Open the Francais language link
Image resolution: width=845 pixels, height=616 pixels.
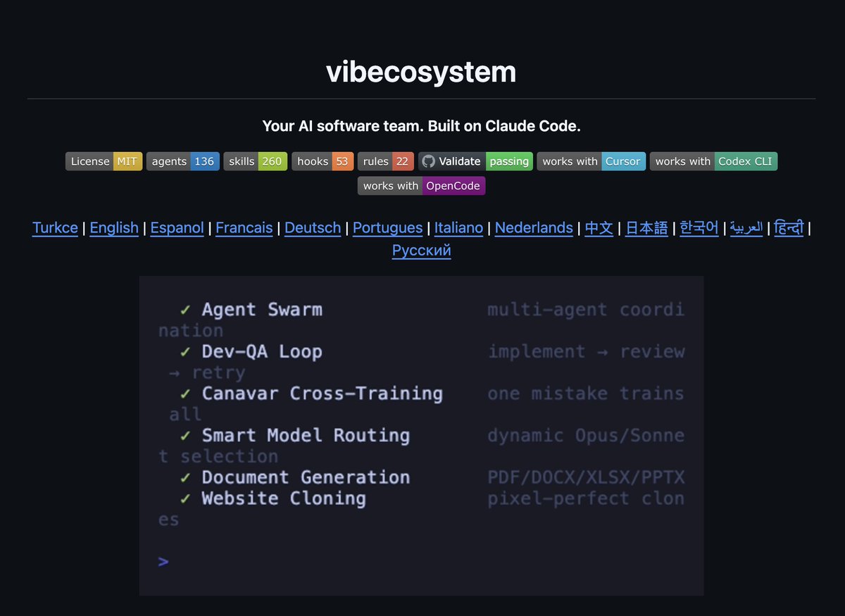(x=244, y=227)
